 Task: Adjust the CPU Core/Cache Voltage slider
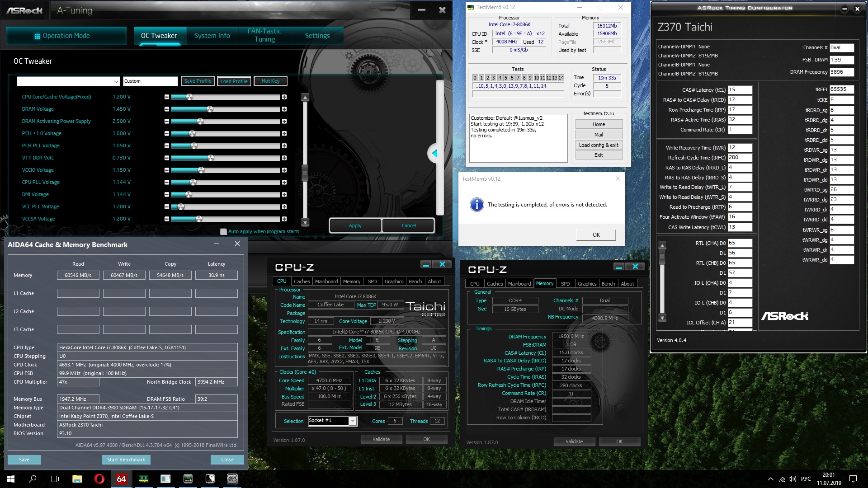(190, 97)
